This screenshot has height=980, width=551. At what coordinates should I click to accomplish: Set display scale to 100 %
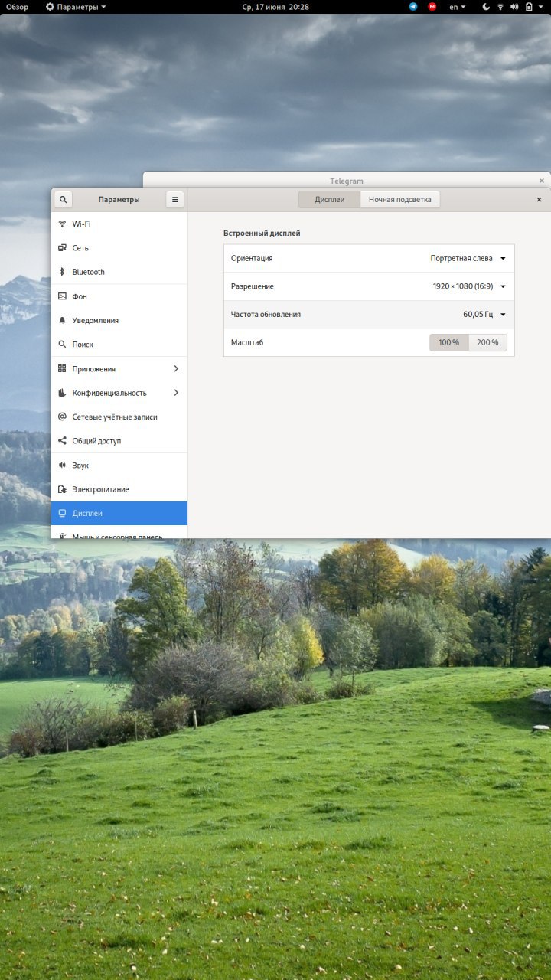(x=448, y=342)
